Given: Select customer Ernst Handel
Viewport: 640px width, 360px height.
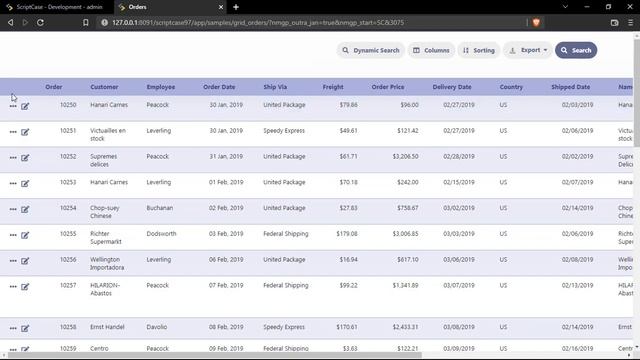Looking at the screenshot, I should [x=107, y=327].
